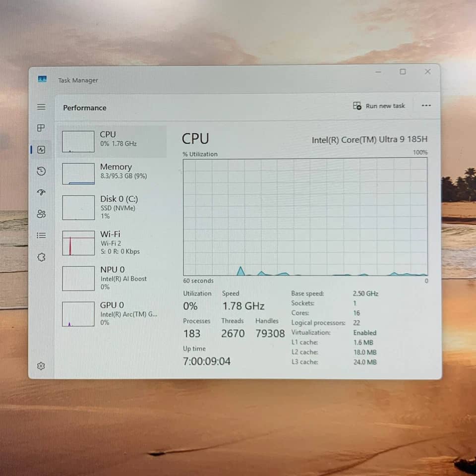Select GPU 0 Intel Arc entry
The width and height of the screenshot is (476, 476).
(112, 313)
